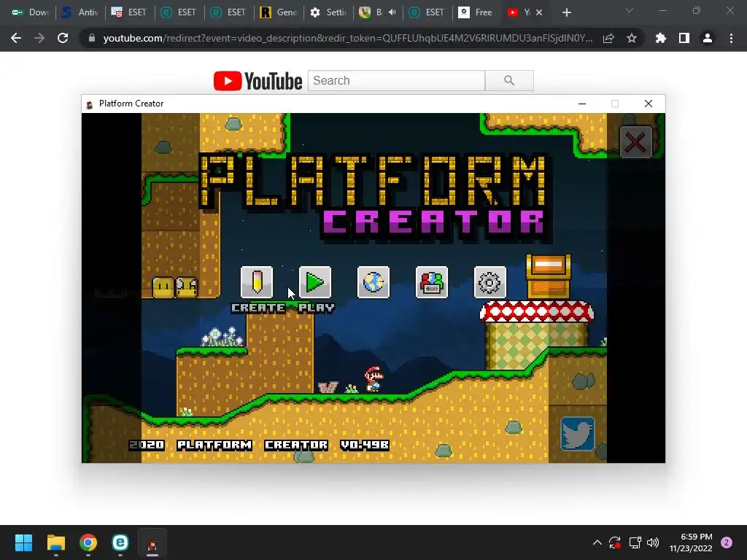Go back in Chrome
The image size is (747, 560).
coord(16,38)
